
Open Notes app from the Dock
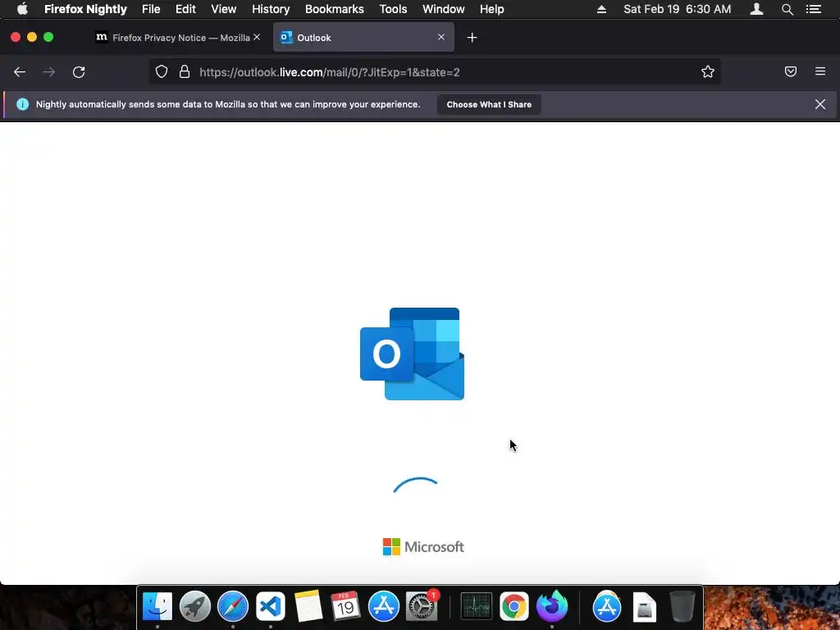pos(308,606)
